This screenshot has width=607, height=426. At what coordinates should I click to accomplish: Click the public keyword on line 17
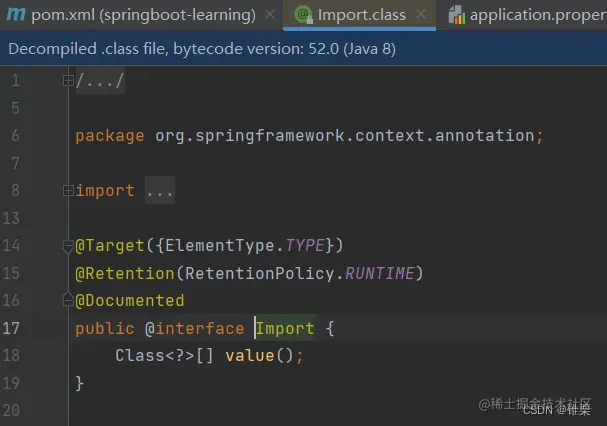click(105, 328)
